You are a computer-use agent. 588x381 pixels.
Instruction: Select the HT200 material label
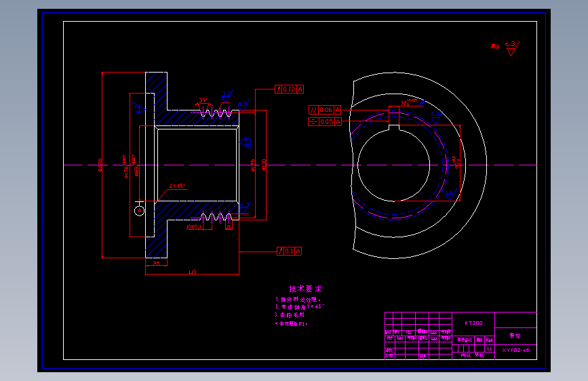(x=473, y=323)
